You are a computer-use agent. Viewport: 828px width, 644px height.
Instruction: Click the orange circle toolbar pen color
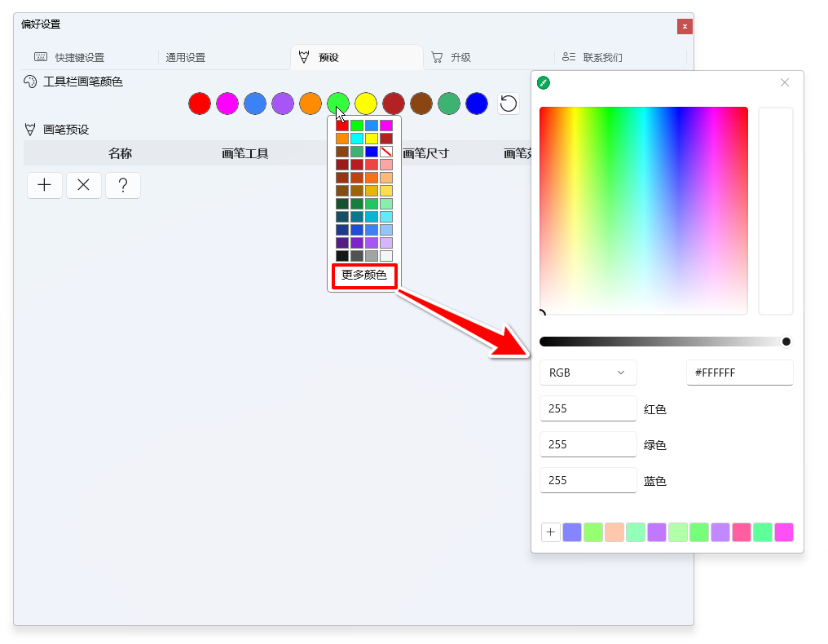tap(310, 104)
